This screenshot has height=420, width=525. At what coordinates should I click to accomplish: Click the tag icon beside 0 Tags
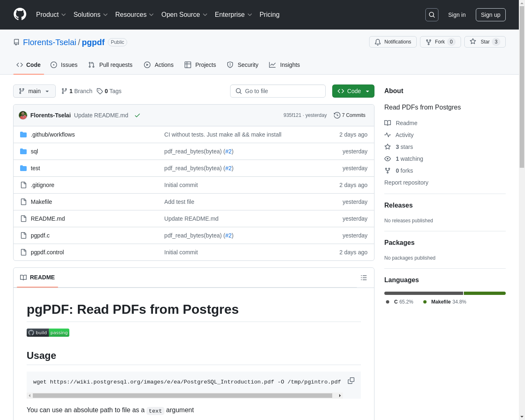click(x=100, y=91)
